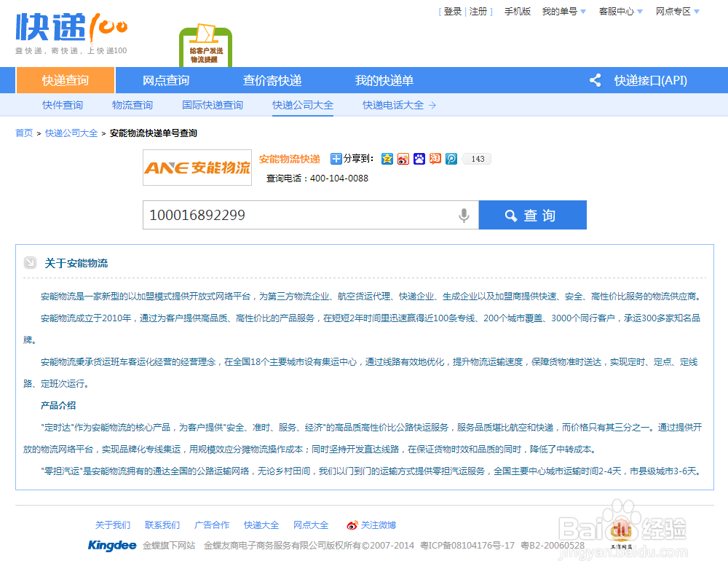Click the Kingdee logo in footer
728x577 pixels.
point(112,546)
